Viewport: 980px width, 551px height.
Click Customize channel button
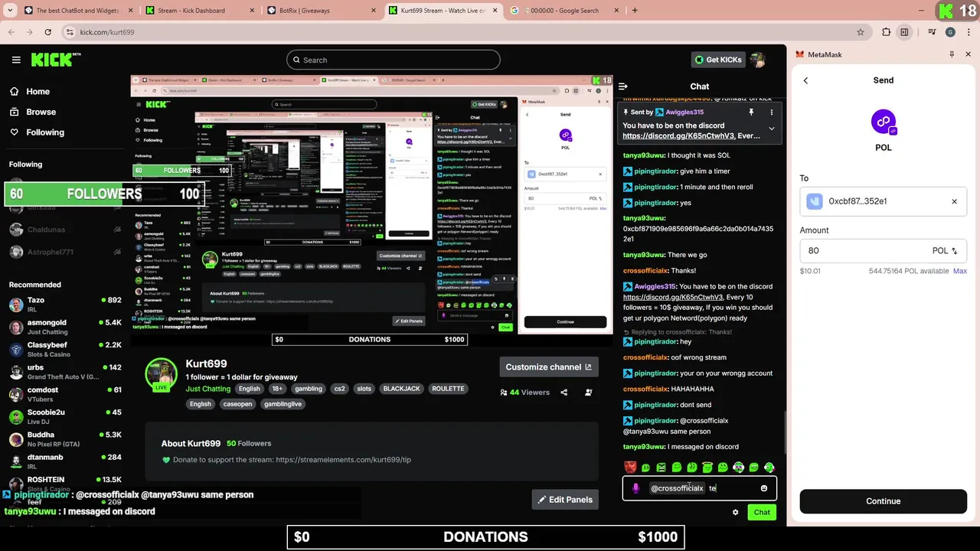pyautogui.click(x=549, y=367)
